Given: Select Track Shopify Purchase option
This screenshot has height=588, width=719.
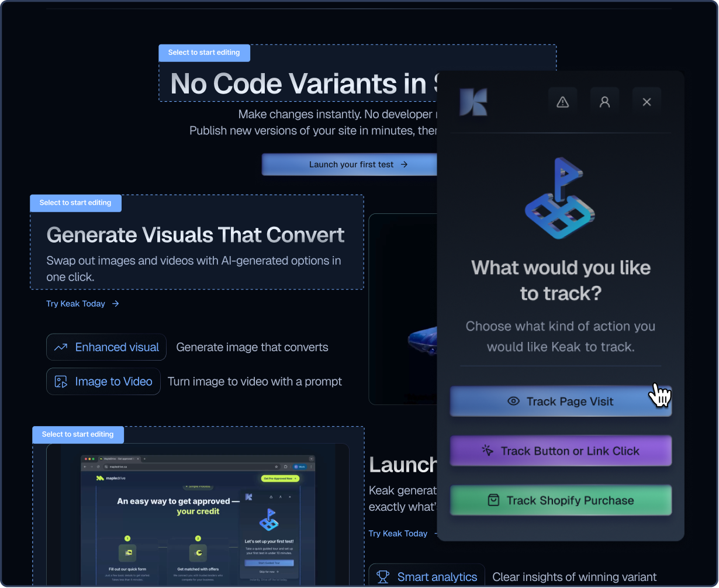Looking at the screenshot, I should (560, 500).
